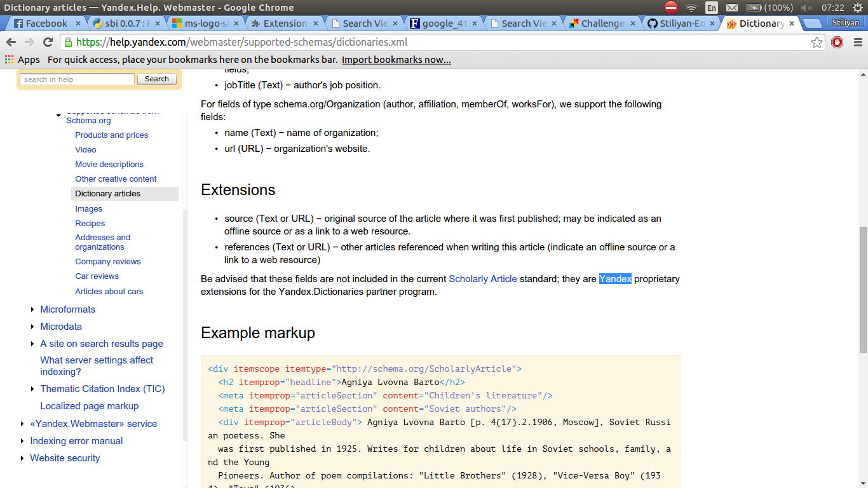
Task: Click the Example markup heading
Action: (x=258, y=333)
